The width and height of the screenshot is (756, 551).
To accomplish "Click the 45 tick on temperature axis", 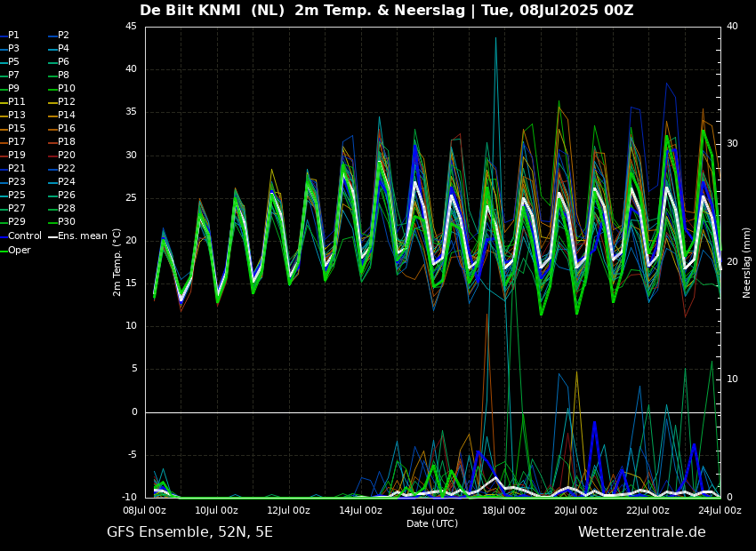I will pos(131,27).
